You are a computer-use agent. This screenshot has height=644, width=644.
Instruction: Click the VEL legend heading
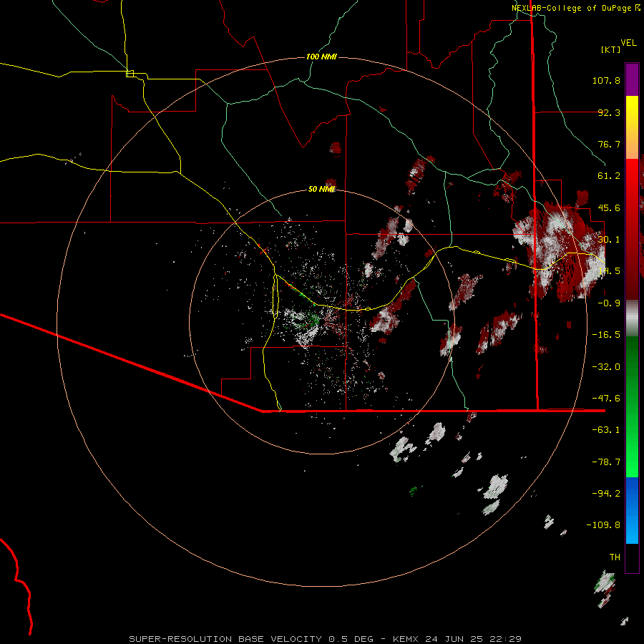pyautogui.click(x=628, y=42)
